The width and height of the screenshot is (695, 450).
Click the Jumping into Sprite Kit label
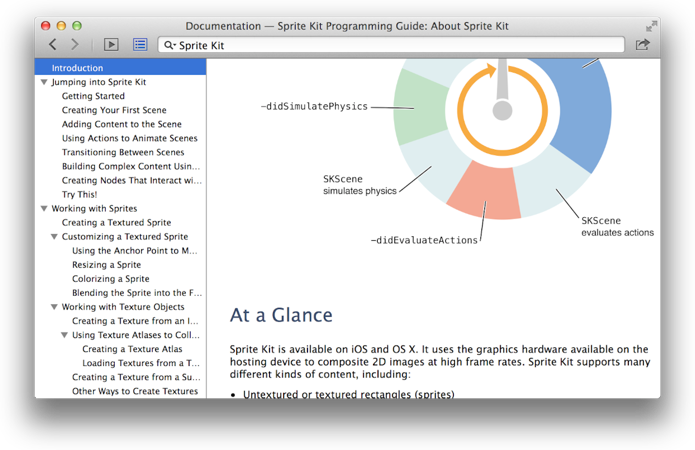98,82
